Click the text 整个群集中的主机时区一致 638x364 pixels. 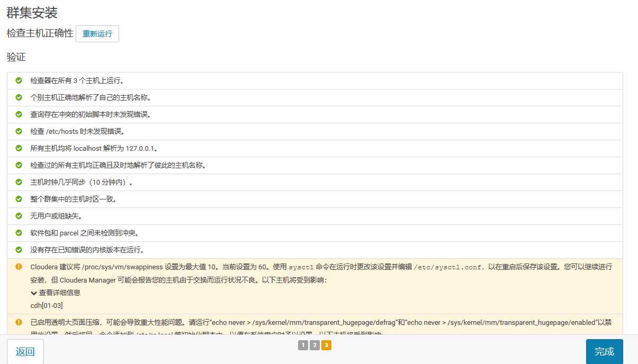coord(74,199)
